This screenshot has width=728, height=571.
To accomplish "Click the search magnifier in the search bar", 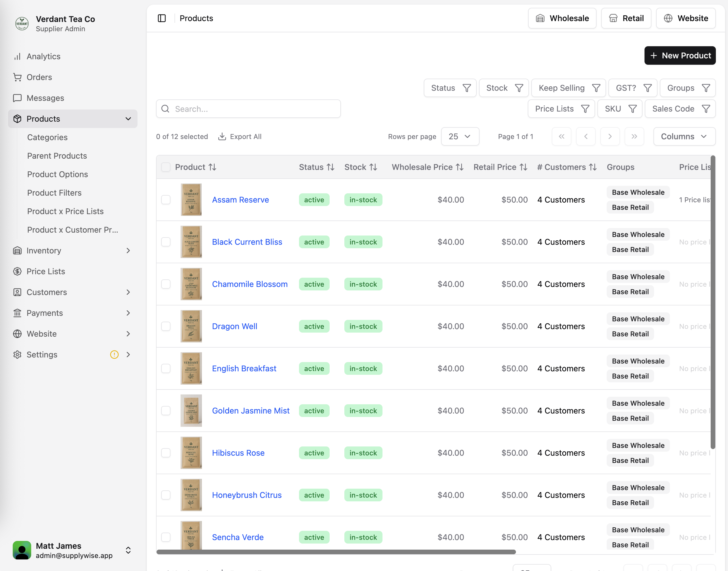I will coord(165,109).
